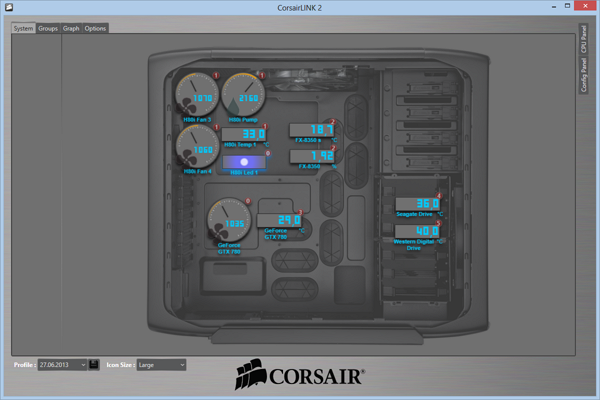The height and width of the screenshot is (400, 600).
Task: Click the red badge on FX-8350 load
Action: (333, 148)
